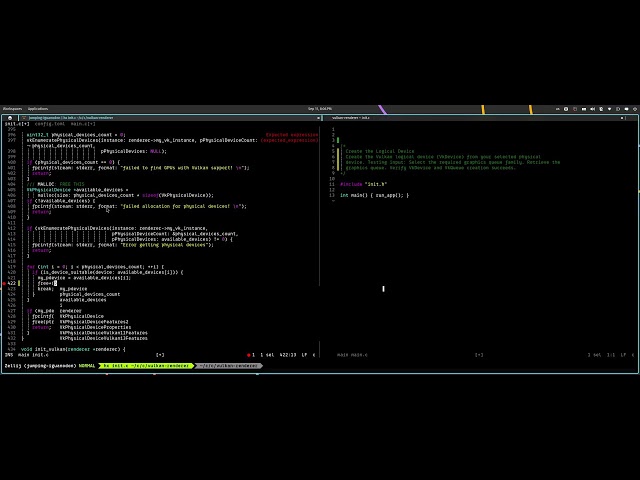
Task: Click line number 422 in the gutter
Action: [11, 283]
